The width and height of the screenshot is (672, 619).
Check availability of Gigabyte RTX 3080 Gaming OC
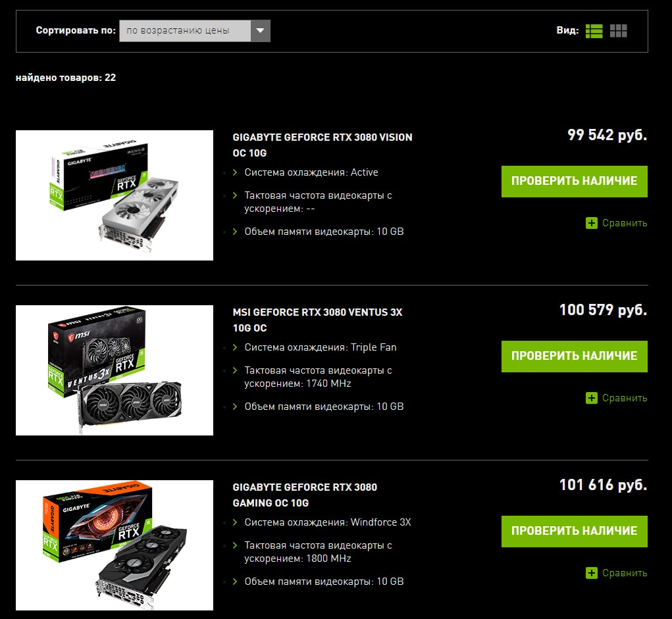pyautogui.click(x=575, y=532)
